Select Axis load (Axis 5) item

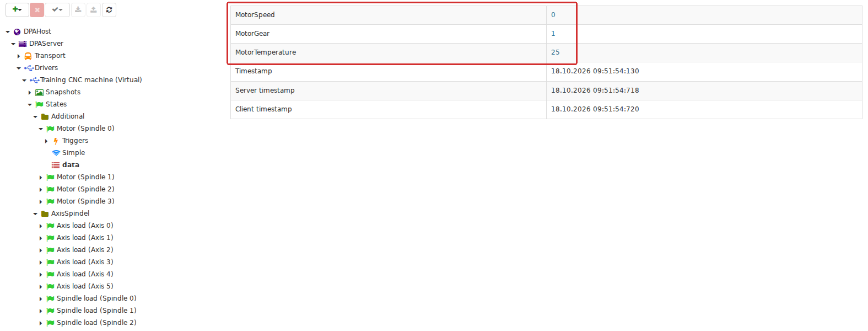pyautogui.click(x=85, y=286)
